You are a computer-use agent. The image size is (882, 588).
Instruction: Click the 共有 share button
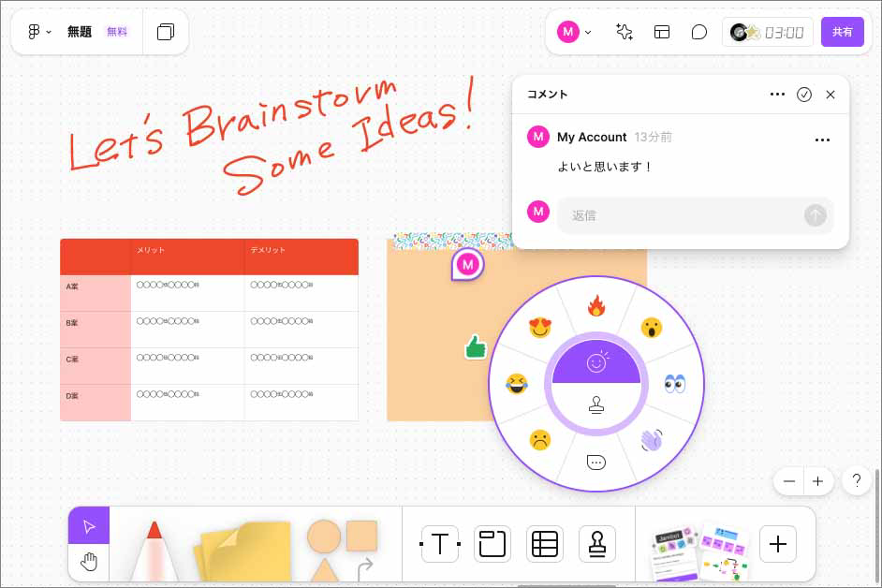tap(843, 32)
